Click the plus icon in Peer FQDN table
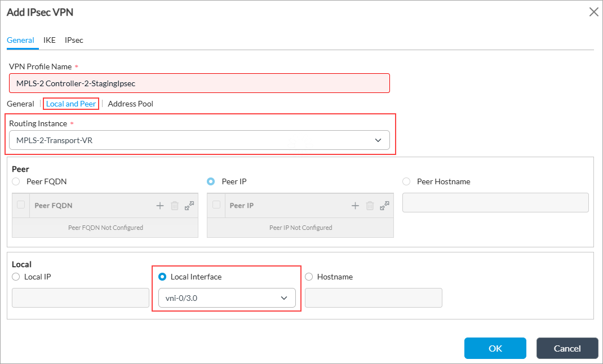Screen dimensions: 603x364 (160, 206)
